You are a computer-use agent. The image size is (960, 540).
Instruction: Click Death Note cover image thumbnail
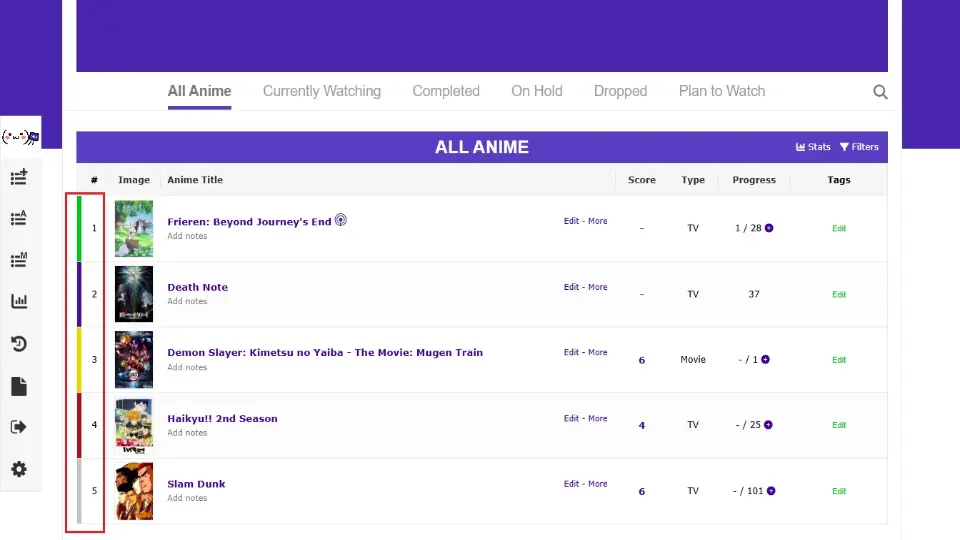(x=134, y=294)
